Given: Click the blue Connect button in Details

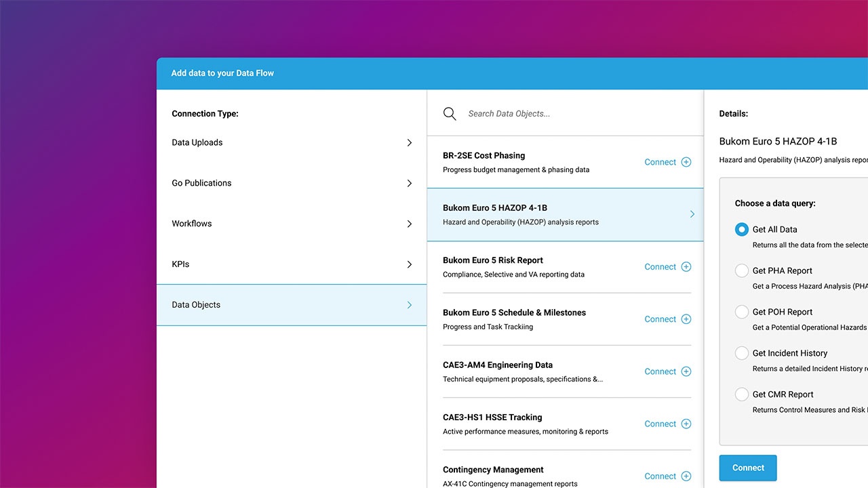Looking at the screenshot, I should 748,468.
